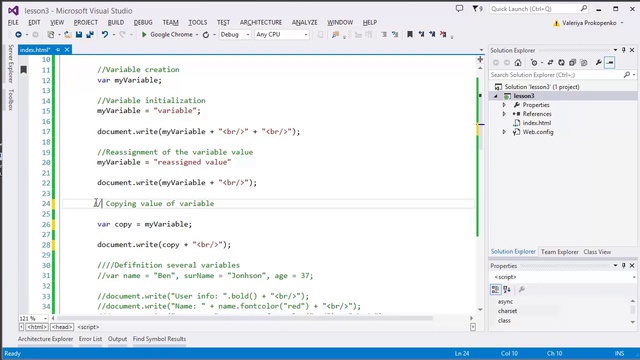Image resolution: width=640 pixels, height=360 pixels.
Task: Switch to the Class View tab
Action: [x=597, y=252]
